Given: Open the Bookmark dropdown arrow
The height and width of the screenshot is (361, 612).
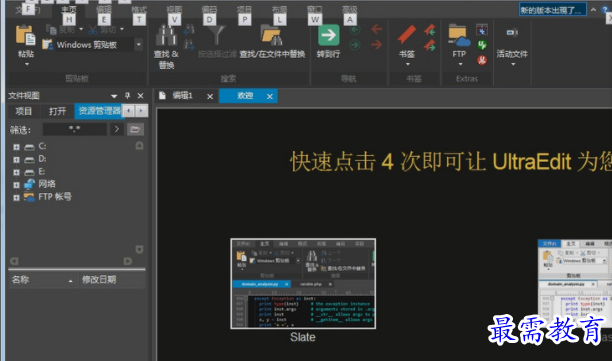Looking at the screenshot, I should 407,64.
